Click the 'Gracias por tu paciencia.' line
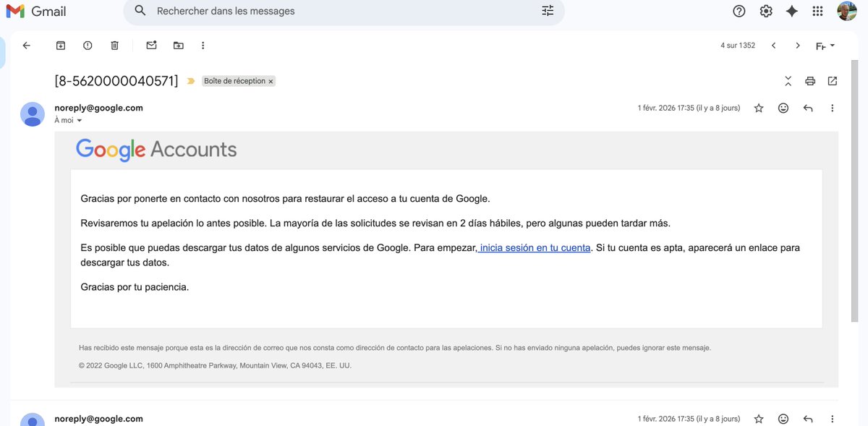The height and width of the screenshot is (426, 868). (135, 287)
